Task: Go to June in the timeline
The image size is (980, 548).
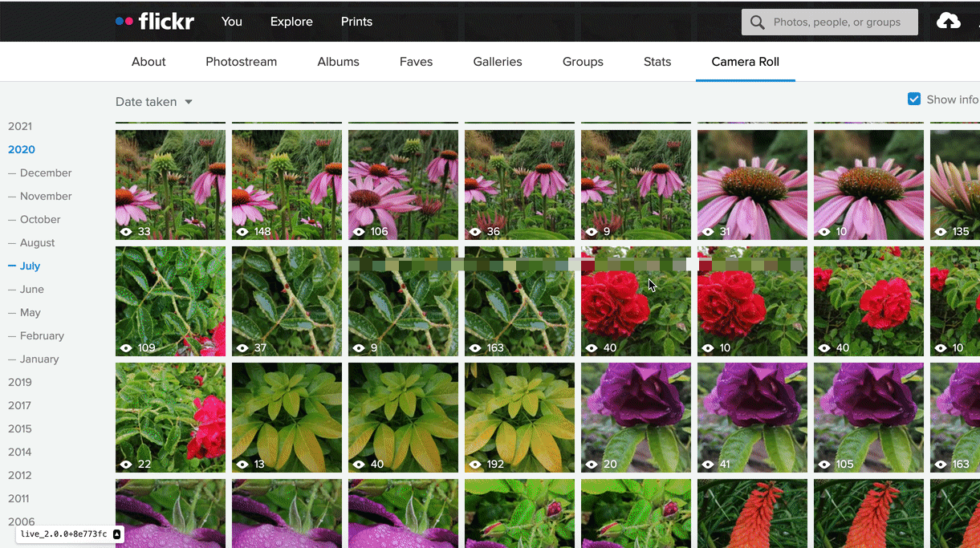Action: (x=32, y=289)
